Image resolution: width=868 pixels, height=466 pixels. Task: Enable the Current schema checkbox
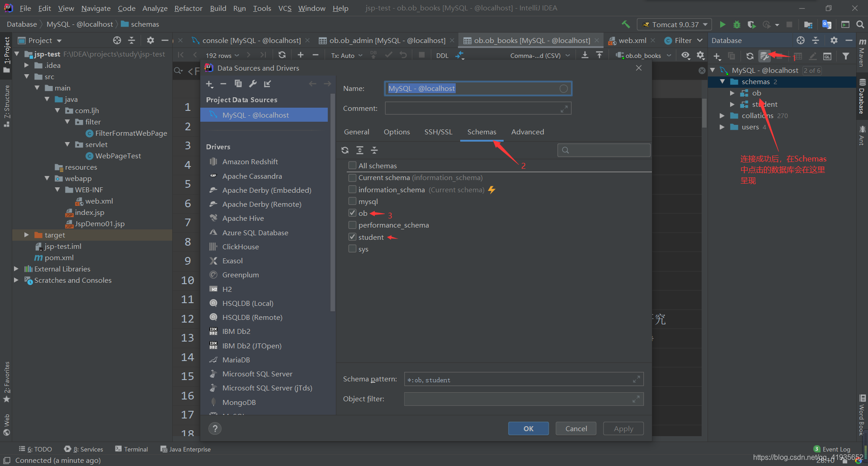click(352, 177)
